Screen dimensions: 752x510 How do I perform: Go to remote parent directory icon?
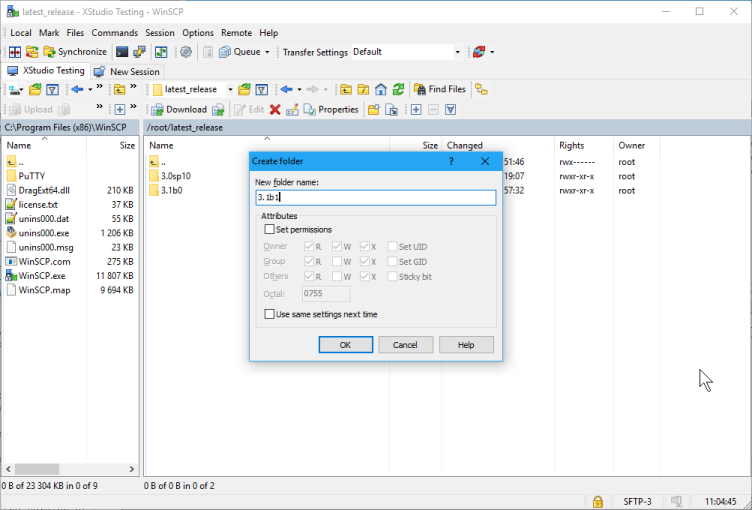pyautogui.click(x=346, y=90)
